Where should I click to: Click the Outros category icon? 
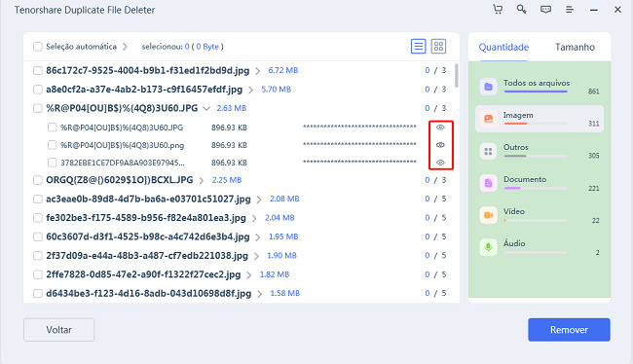click(488, 151)
